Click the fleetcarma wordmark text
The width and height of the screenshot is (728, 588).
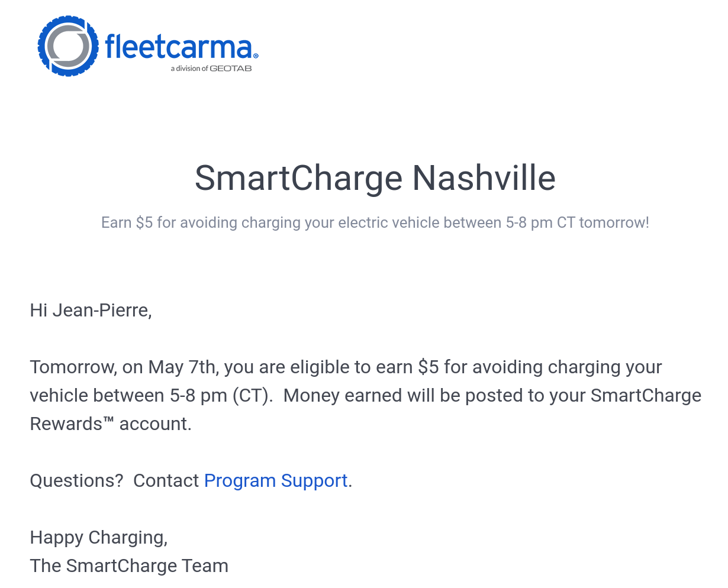178,47
